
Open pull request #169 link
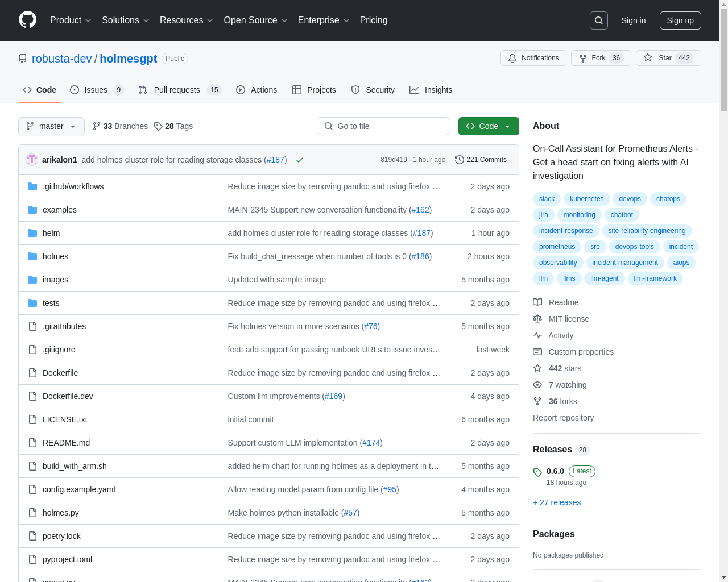(x=334, y=396)
